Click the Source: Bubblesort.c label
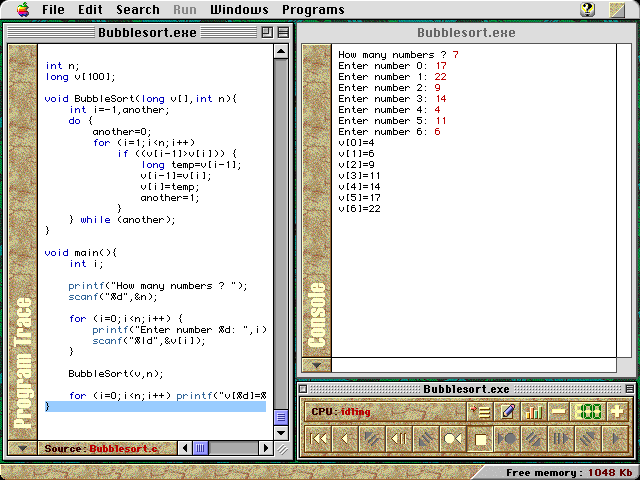The image size is (640, 480). click(100, 448)
